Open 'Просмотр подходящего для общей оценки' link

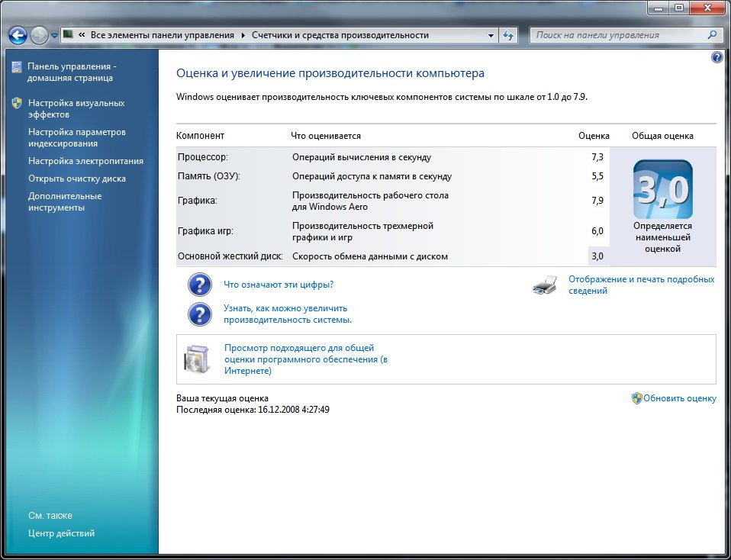pyautogui.click(x=306, y=359)
